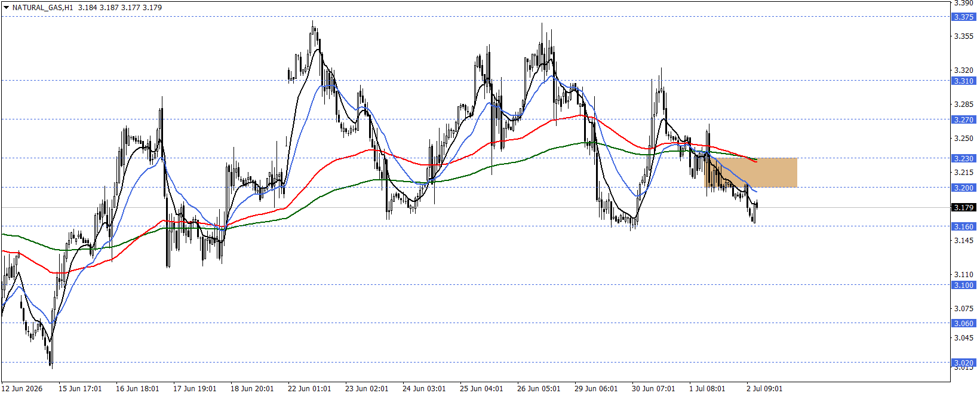
Task: Click the 3.375 level price label
Action: pyautogui.click(x=963, y=17)
